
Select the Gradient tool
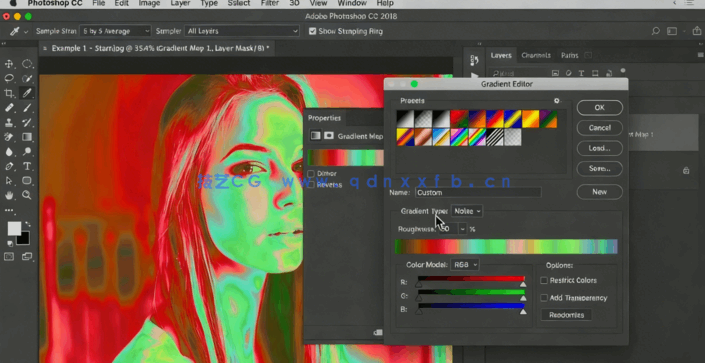pyautogui.click(x=27, y=137)
